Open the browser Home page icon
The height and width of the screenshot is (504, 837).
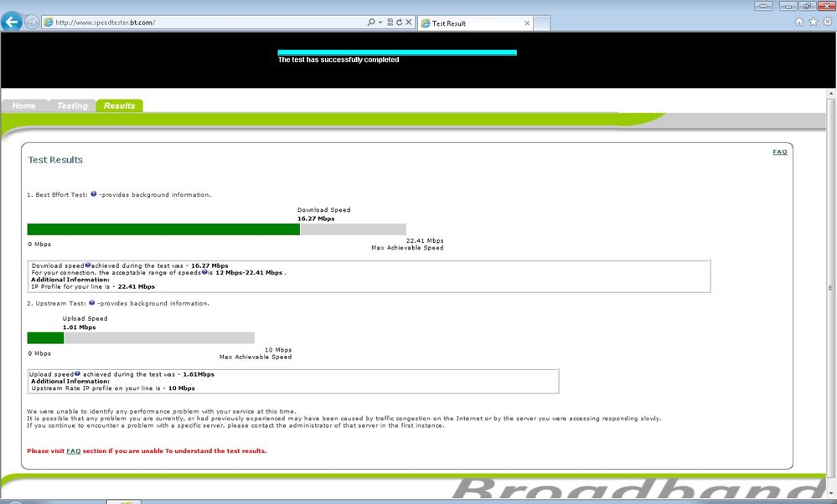(799, 22)
